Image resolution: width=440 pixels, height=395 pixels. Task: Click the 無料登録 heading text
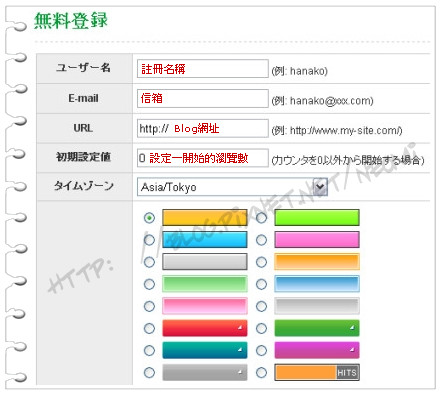point(71,21)
